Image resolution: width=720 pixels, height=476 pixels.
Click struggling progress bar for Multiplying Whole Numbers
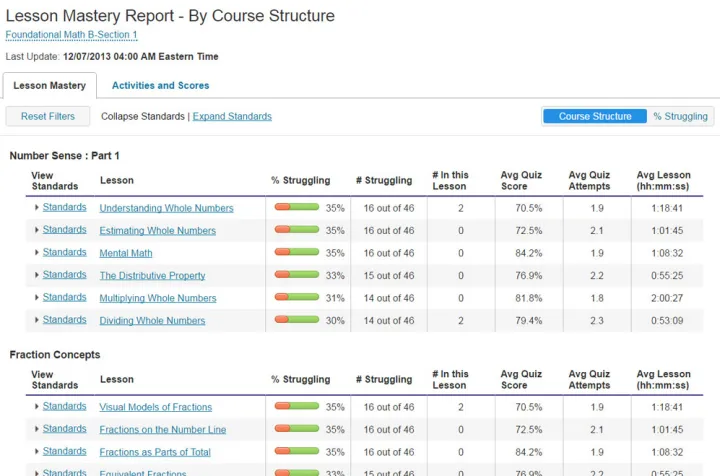(297, 297)
